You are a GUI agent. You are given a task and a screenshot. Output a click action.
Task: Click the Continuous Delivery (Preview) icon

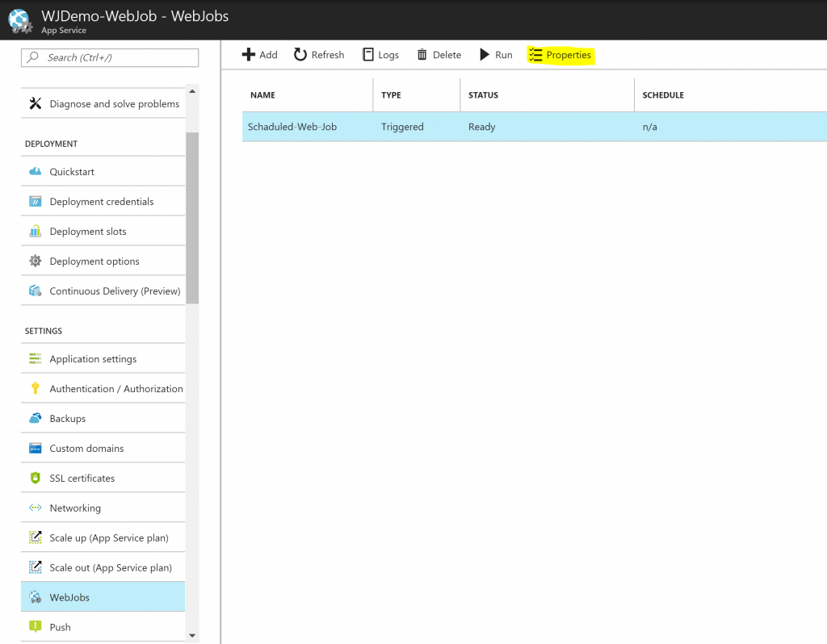tap(36, 291)
